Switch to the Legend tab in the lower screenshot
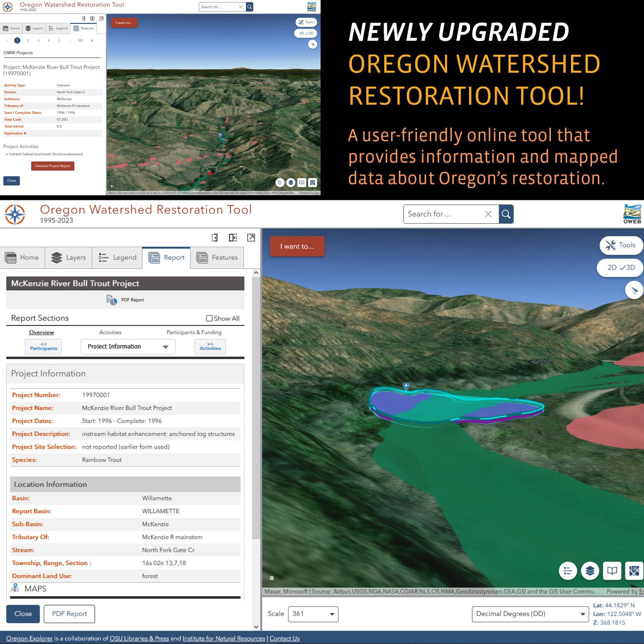 (117, 257)
